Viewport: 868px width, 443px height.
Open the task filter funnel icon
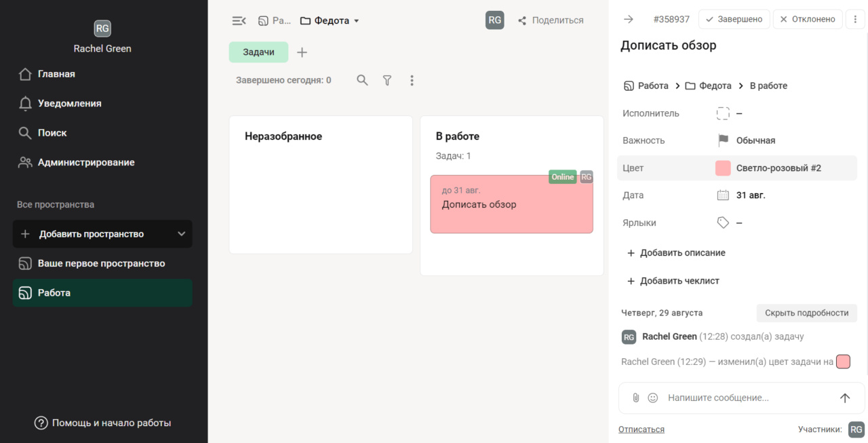click(387, 80)
